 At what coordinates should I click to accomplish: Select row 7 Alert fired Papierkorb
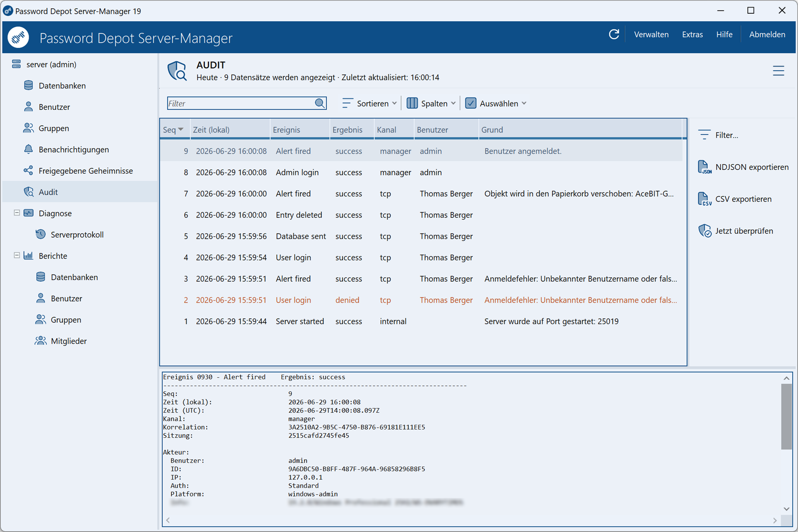pos(421,193)
